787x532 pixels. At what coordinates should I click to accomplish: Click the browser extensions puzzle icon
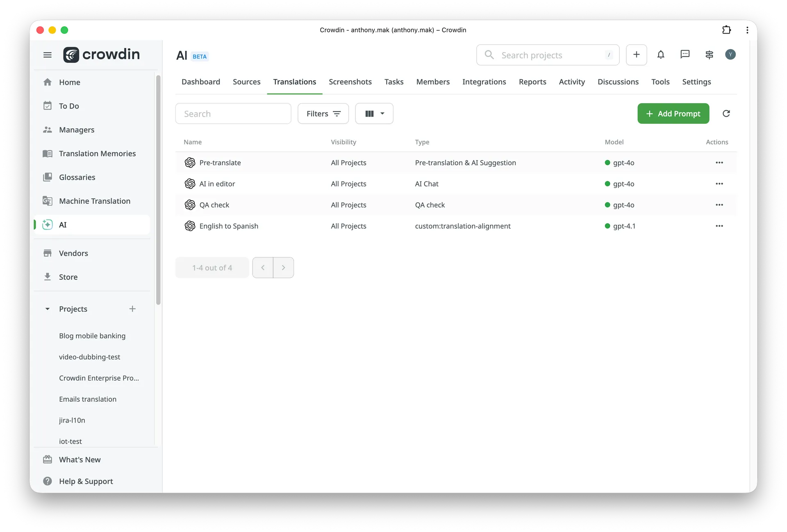(726, 30)
